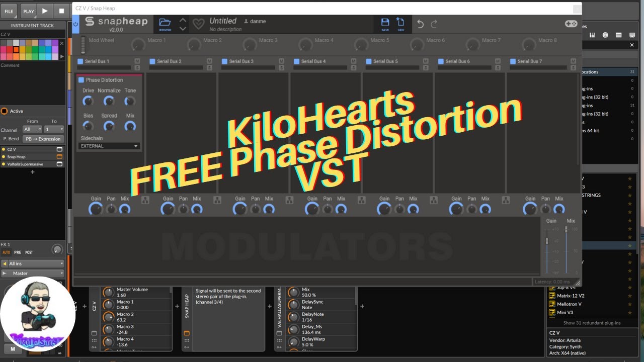Open the Sidechain EXTERNAL dropdown
644x362 pixels.
[x=109, y=146]
